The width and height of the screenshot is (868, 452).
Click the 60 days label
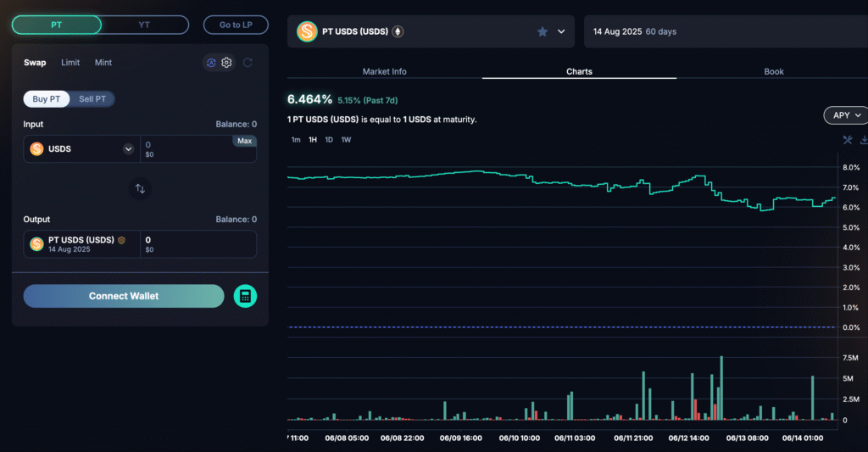(661, 31)
